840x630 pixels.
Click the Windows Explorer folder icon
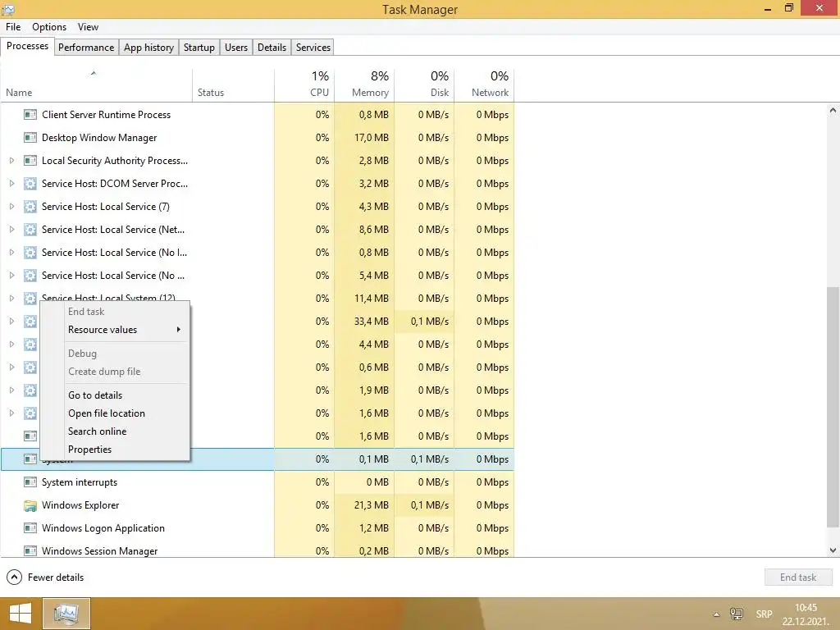30,505
